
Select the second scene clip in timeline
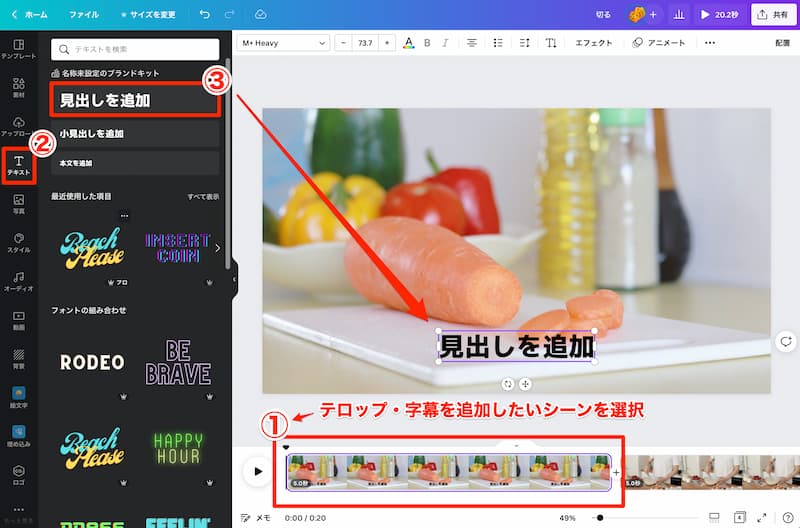712,472
